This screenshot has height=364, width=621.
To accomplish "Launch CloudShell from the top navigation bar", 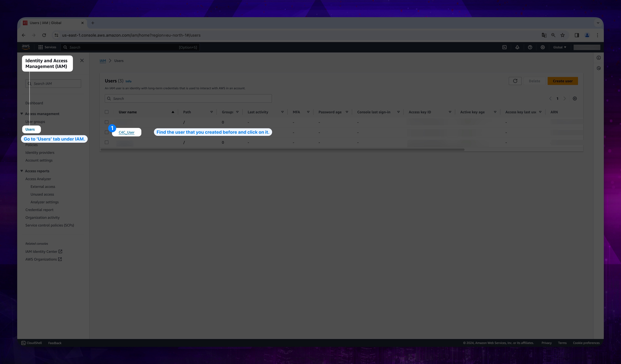I will click(x=504, y=47).
